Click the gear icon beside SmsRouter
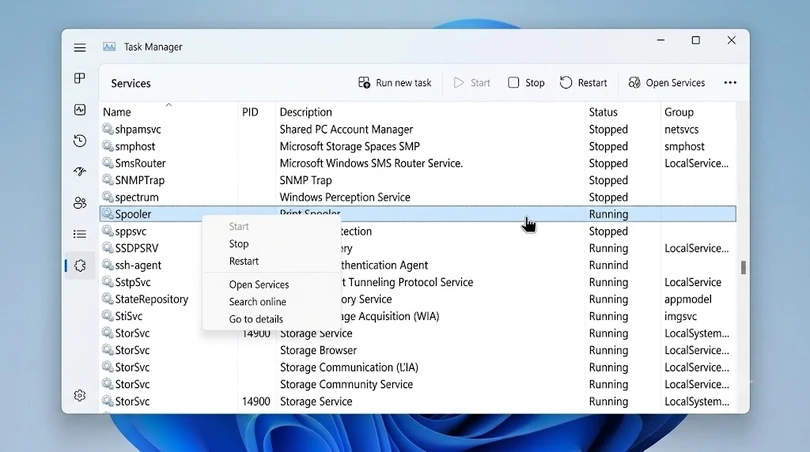The image size is (810, 452). pyautogui.click(x=107, y=163)
